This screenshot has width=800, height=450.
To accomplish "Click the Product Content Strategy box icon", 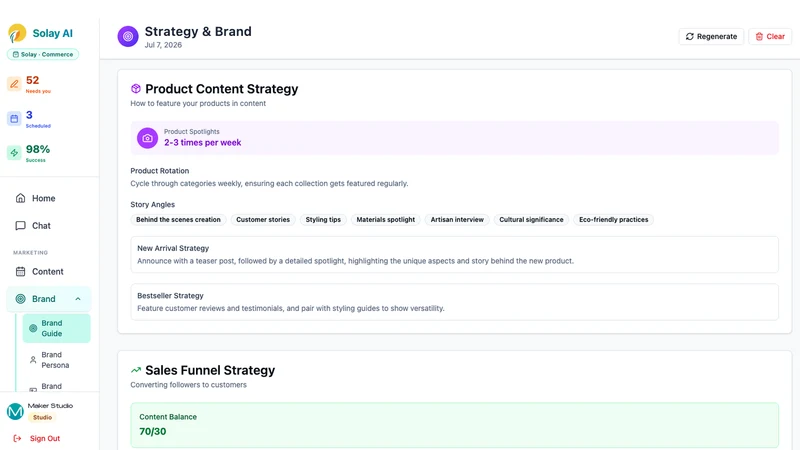I will (136, 89).
